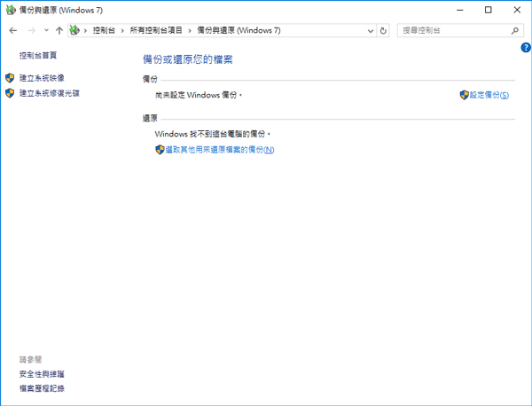Click the Forward navigation arrow

(31, 30)
